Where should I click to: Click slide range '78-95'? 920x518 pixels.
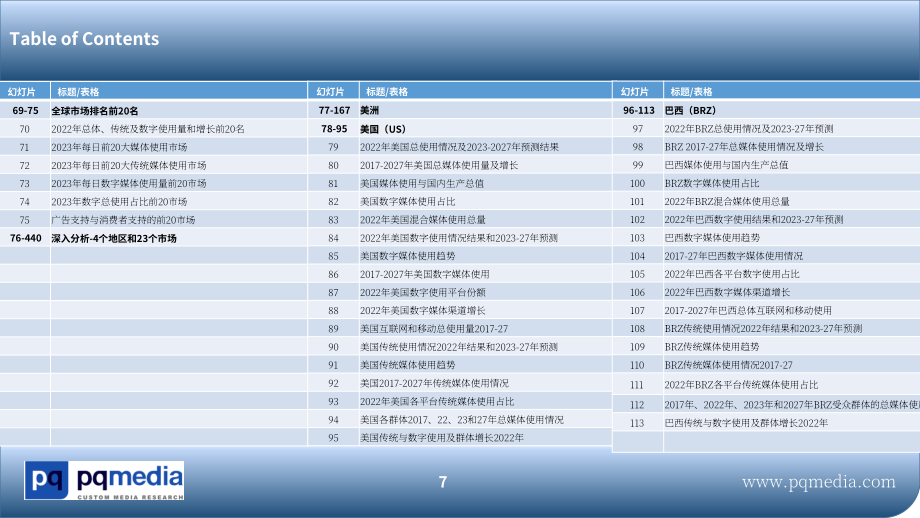pos(334,128)
